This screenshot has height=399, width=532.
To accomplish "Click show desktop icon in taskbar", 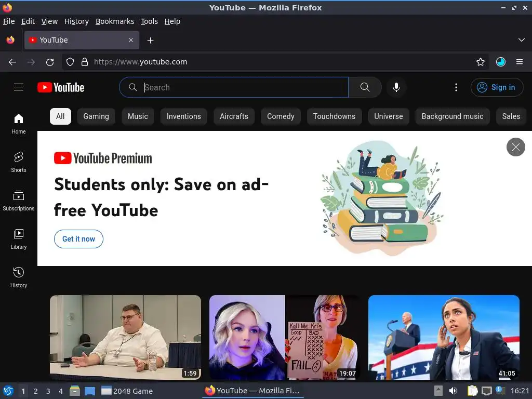I will 89,391.
